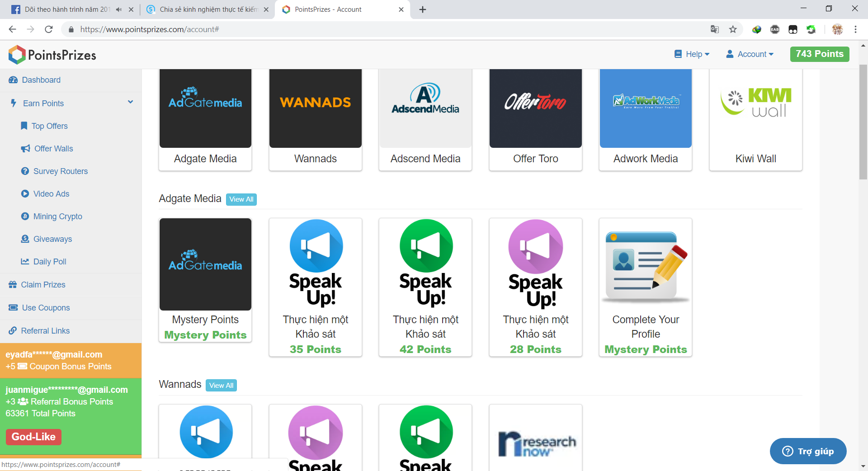Viewport: 868px width, 471px height.
Task: Click the Top Offers bookmark icon
Action: point(24,126)
